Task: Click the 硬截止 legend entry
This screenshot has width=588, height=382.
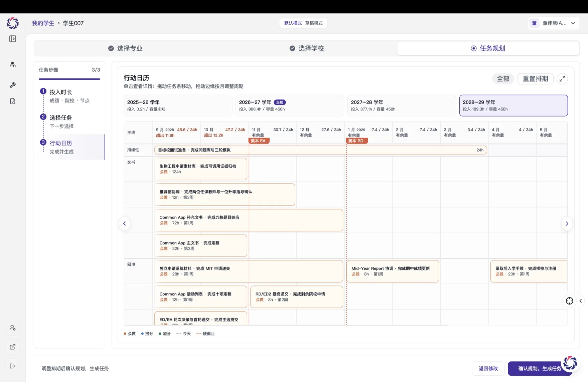Action: point(205,334)
